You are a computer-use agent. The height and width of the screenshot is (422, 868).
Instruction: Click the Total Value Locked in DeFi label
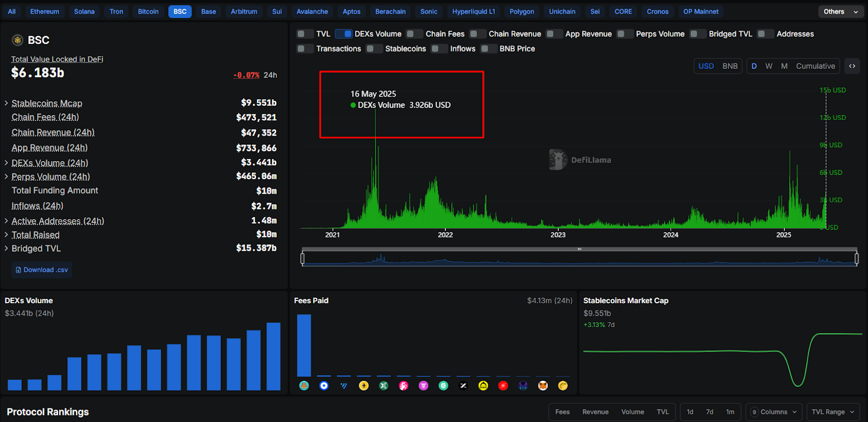pos(57,59)
